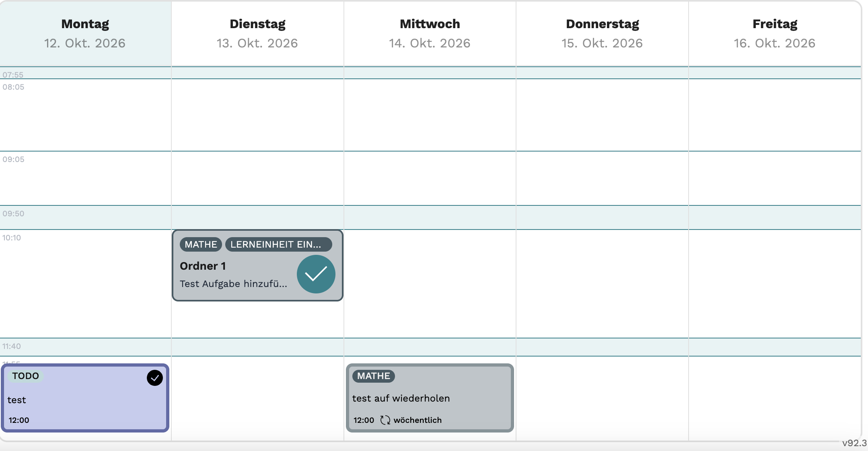Click the v92.3 version label
The height and width of the screenshot is (451, 868).
[855, 443]
